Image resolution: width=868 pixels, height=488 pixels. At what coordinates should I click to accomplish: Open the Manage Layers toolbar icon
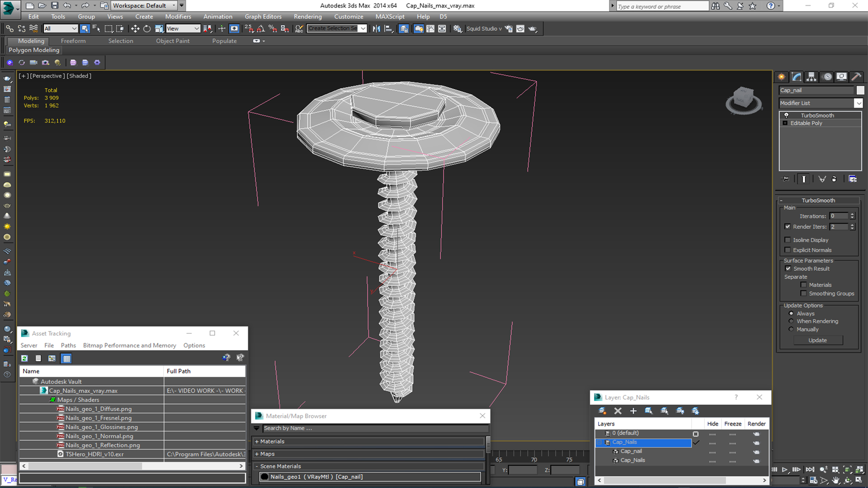404,28
